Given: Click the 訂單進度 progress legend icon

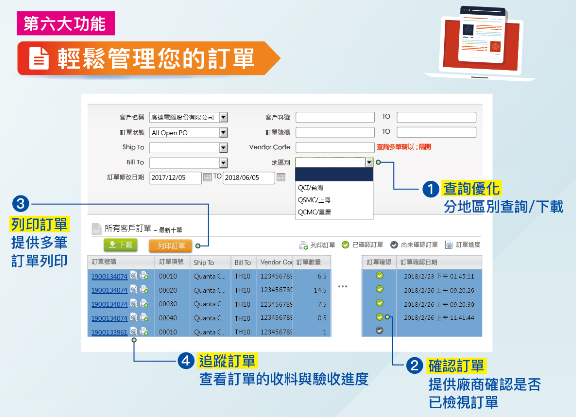Looking at the screenshot, I should pos(449,245).
